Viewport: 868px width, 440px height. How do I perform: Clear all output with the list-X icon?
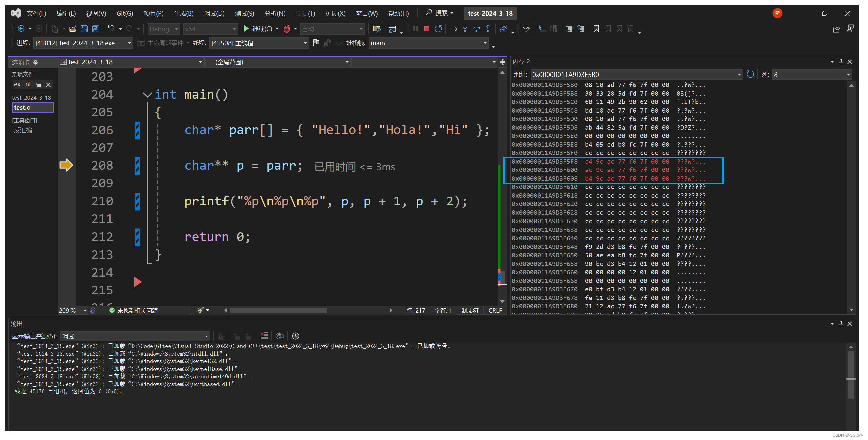tap(264, 336)
